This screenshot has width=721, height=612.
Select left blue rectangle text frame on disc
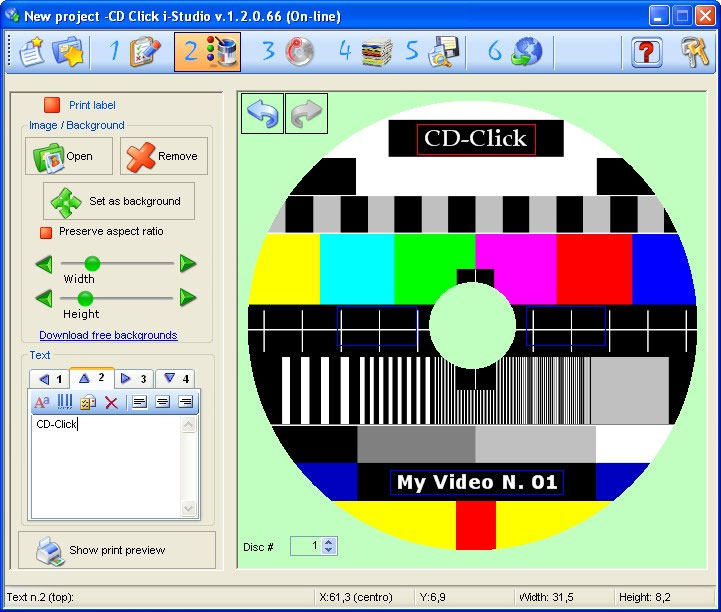tap(377, 326)
